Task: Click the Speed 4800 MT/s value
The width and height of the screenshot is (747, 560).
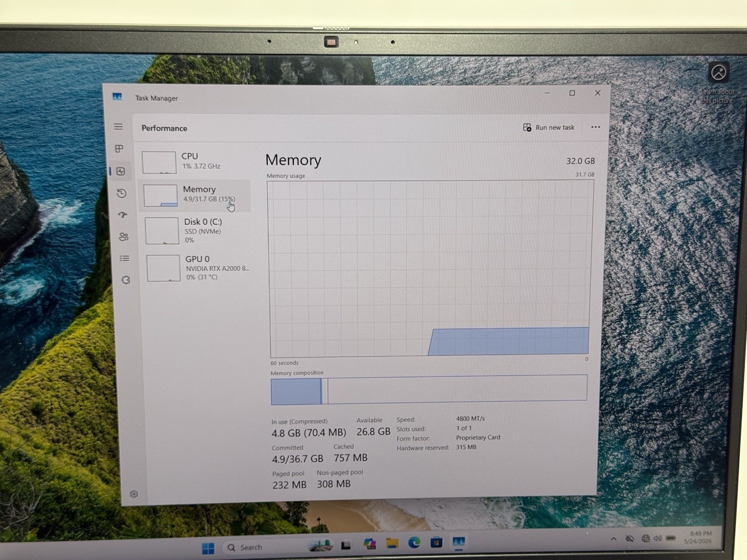Action: [471, 419]
